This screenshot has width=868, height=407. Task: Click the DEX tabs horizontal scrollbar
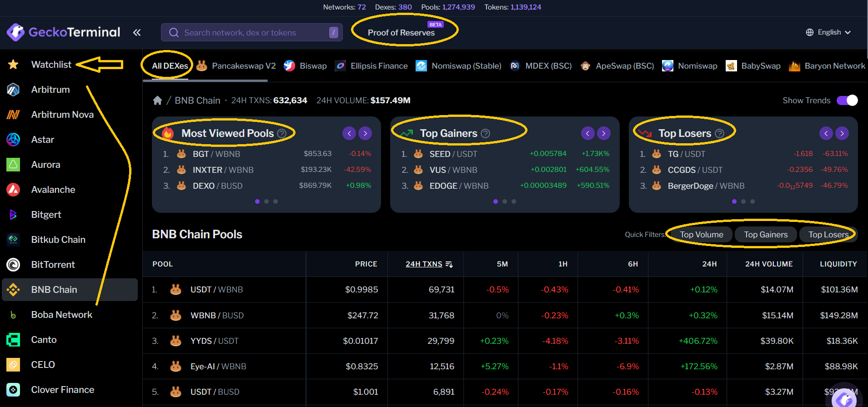click(x=205, y=81)
